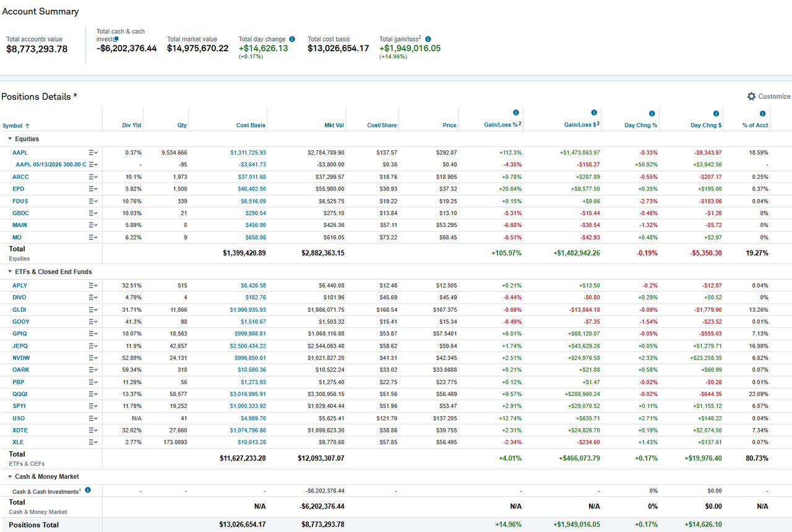Sort by the Div Yld column header
This screenshot has width=792, height=532.
point(132,125)
